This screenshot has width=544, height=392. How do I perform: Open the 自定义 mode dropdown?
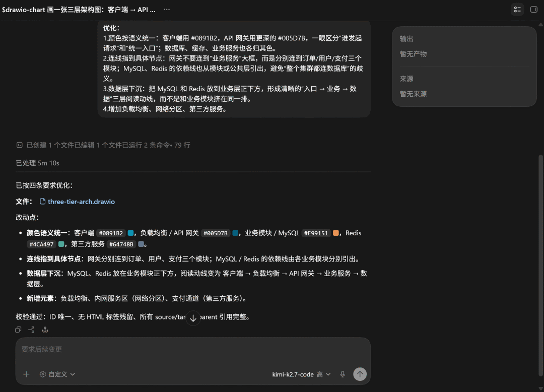click(x=57, y=374)
